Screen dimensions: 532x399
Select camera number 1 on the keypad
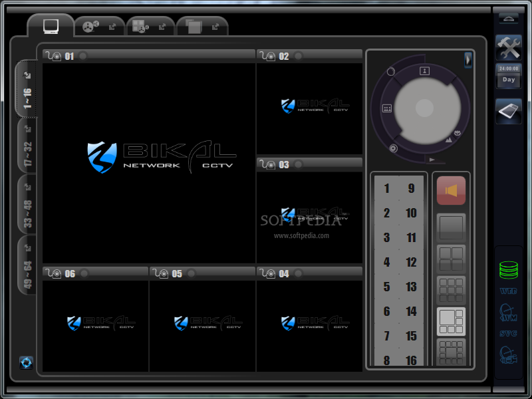click(386, 188)
